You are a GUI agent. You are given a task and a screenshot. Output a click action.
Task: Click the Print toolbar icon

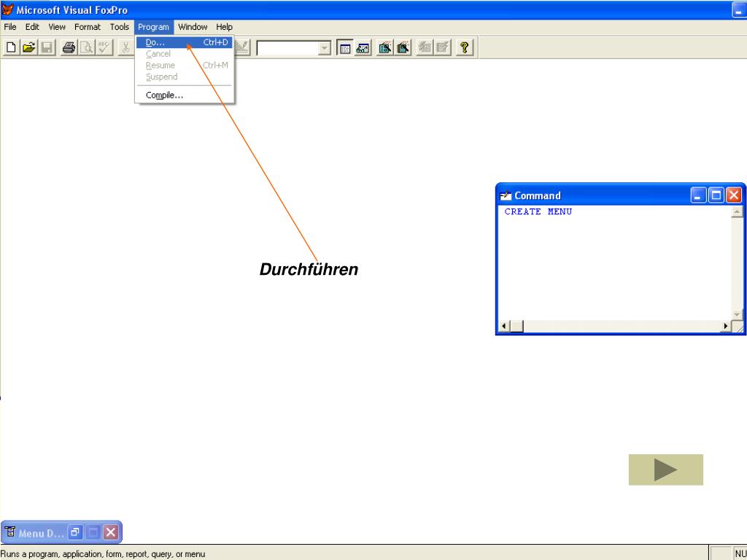click(x=69, y=47)
